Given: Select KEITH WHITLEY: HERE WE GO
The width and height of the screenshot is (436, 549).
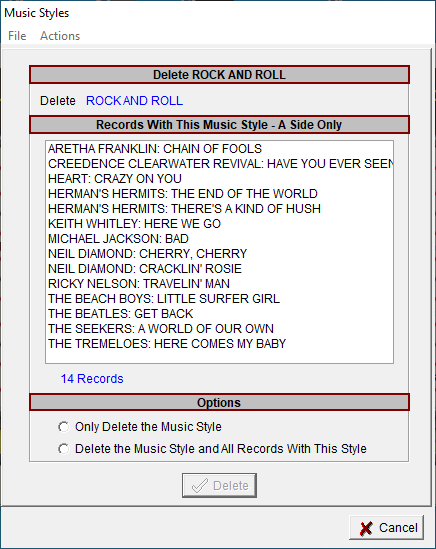Looking at the screenshot, I should tap(219, 224).
